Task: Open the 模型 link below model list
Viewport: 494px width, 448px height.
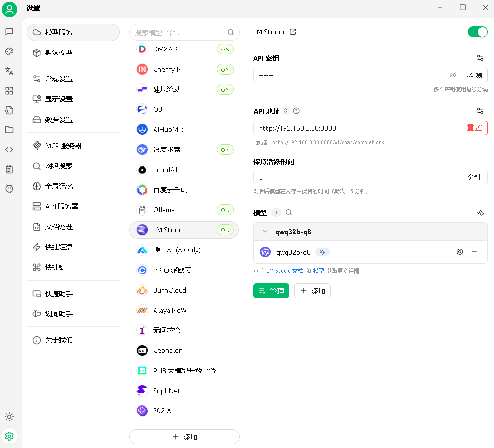Action: point(318,271)
